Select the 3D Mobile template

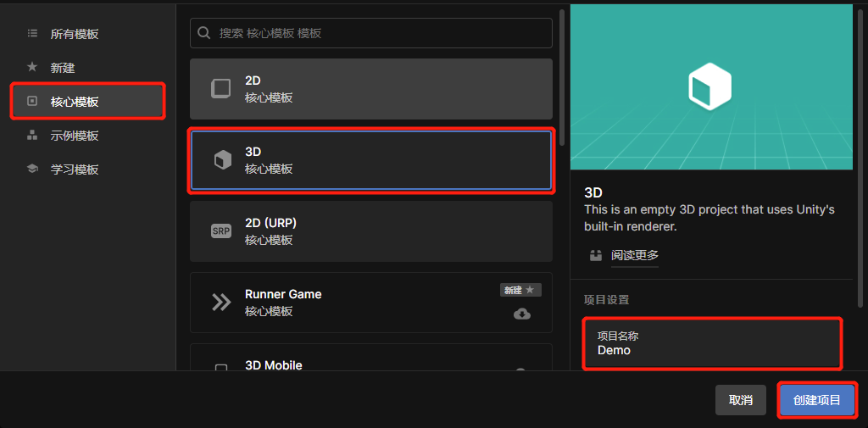(371, 357)
